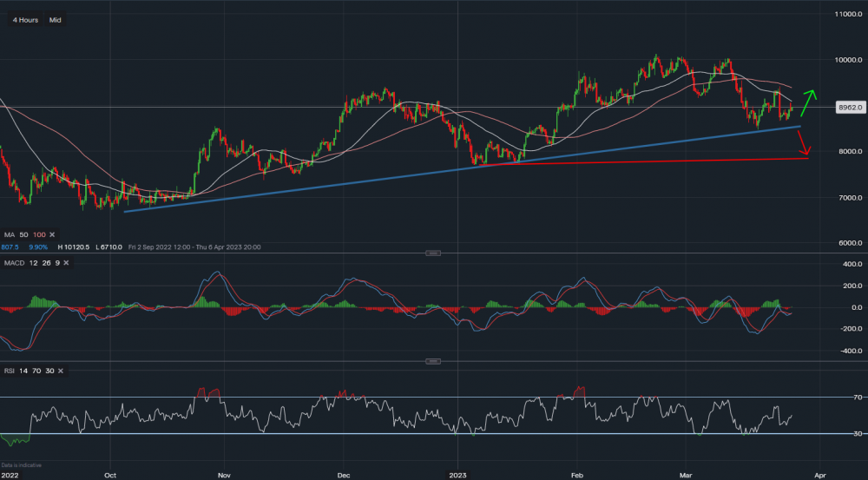Grab the resize handle above MACD panel
Viewport: 868px width, 480px height.
pos(434,253)
